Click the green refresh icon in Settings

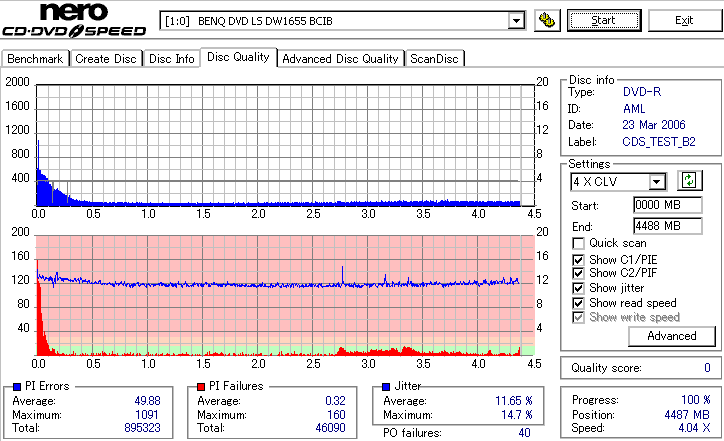[689, 181]
